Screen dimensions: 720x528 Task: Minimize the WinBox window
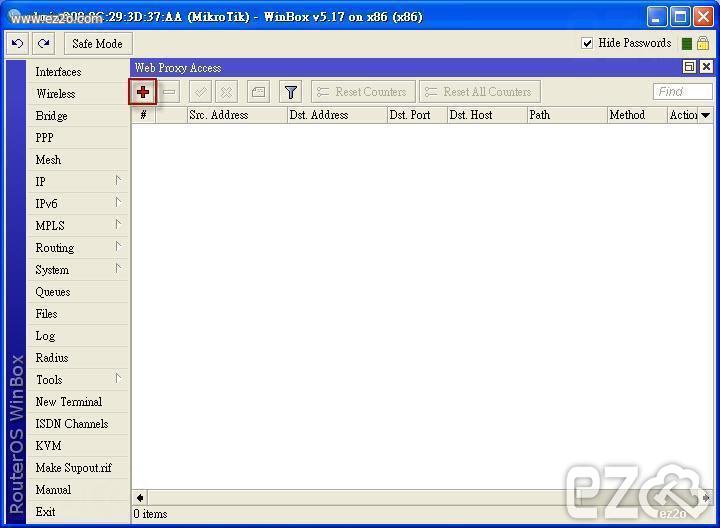(657, 17)
